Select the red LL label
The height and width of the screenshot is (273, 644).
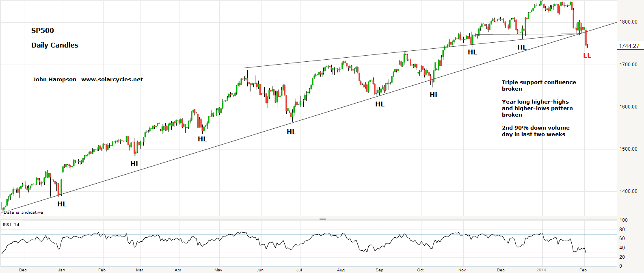[587, 55]
